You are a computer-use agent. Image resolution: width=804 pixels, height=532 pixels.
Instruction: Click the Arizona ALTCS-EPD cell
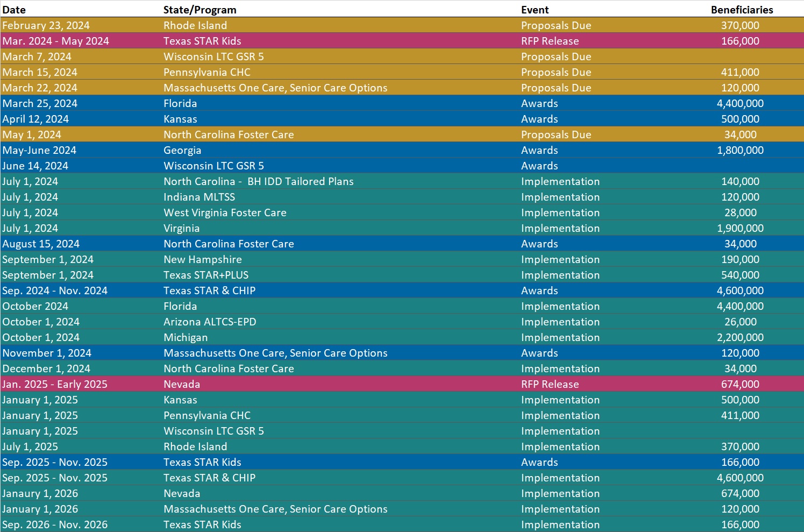point(210,322)
